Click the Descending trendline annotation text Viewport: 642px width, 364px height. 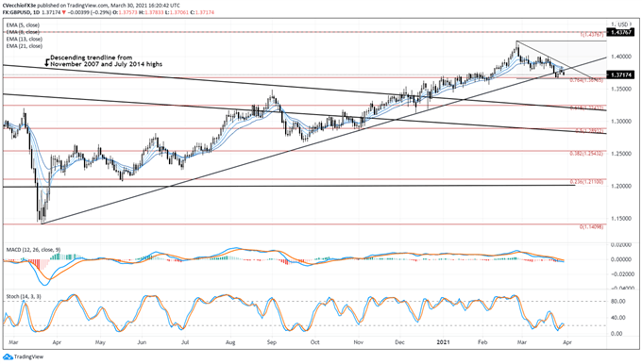pos(106,61)
